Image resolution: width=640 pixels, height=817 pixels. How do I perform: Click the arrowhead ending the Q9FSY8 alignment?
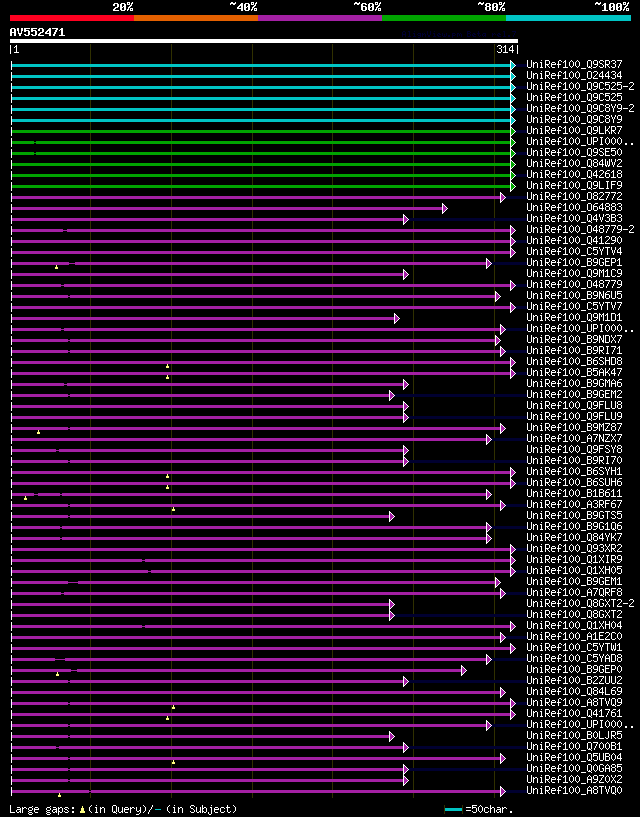tap(405, 450)
